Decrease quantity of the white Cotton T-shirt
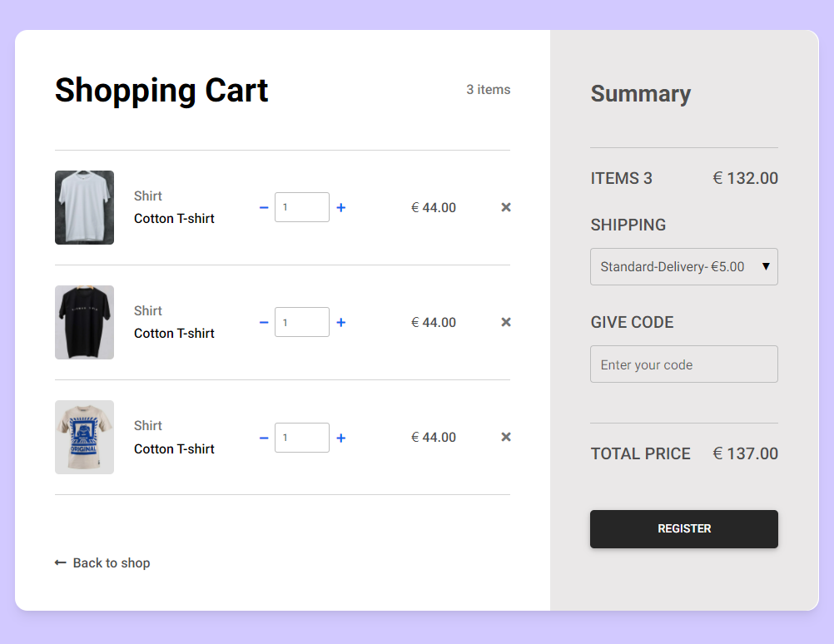 point(264,207)
